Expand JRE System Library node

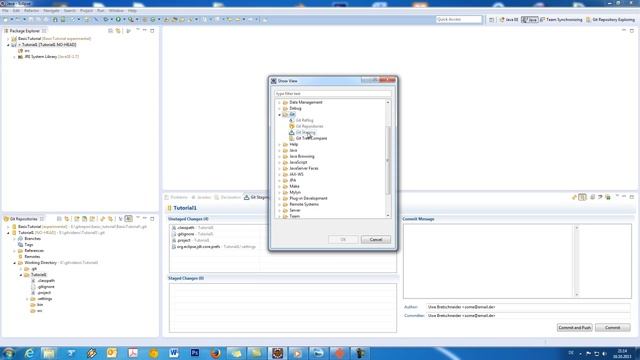coord(14,57)
